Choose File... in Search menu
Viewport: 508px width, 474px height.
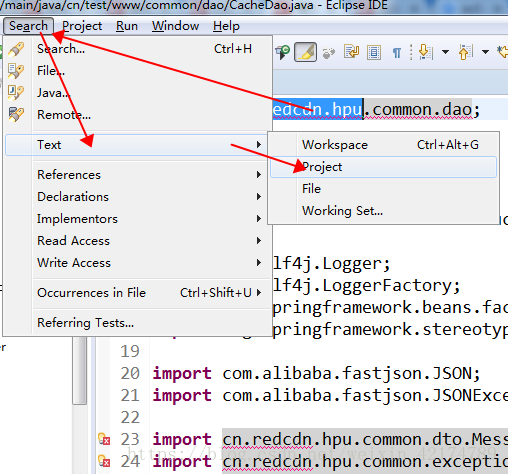pyautogui.click(x=137, y=71)
